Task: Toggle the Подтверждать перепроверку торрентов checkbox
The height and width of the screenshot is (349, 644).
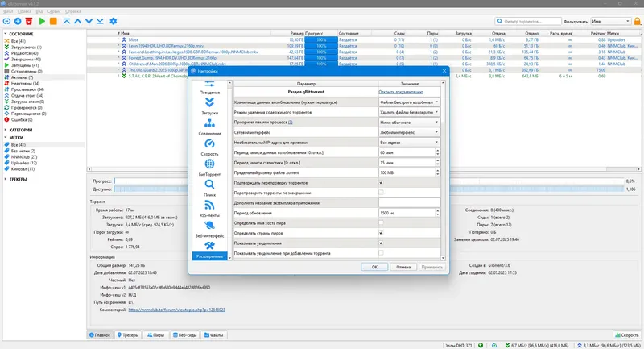Action: [381, 183]
